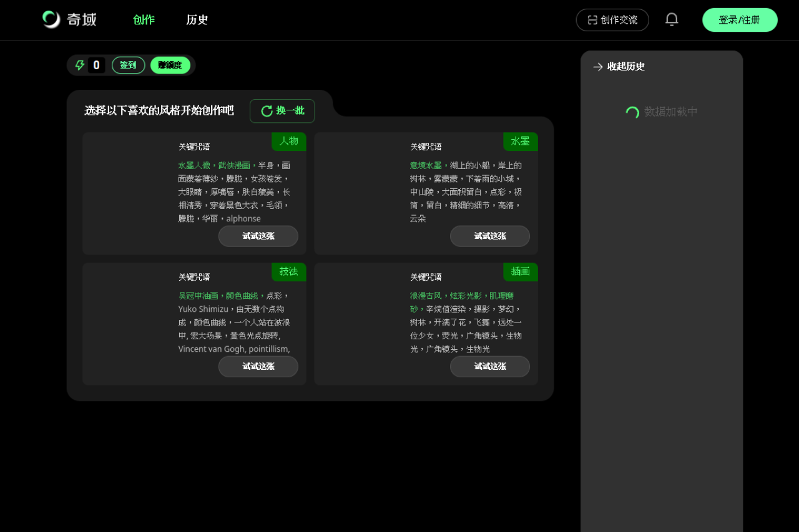
Task: Click 关键咒语 label on the 插画 card
Action: 426,278
